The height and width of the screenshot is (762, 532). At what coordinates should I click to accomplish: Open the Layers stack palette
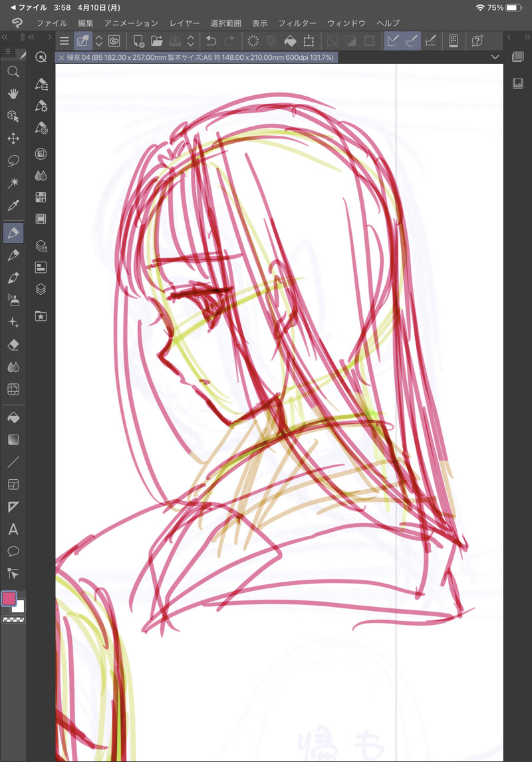tap(41, 289)
